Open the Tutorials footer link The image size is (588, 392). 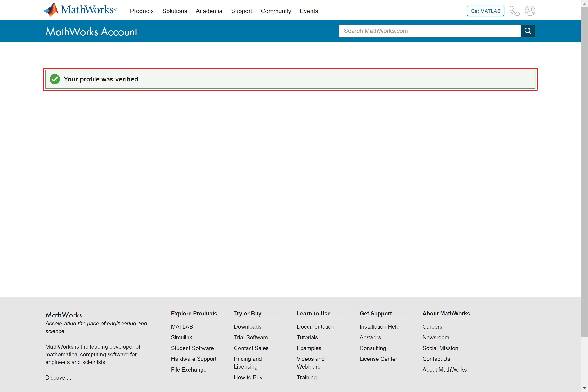307,337
